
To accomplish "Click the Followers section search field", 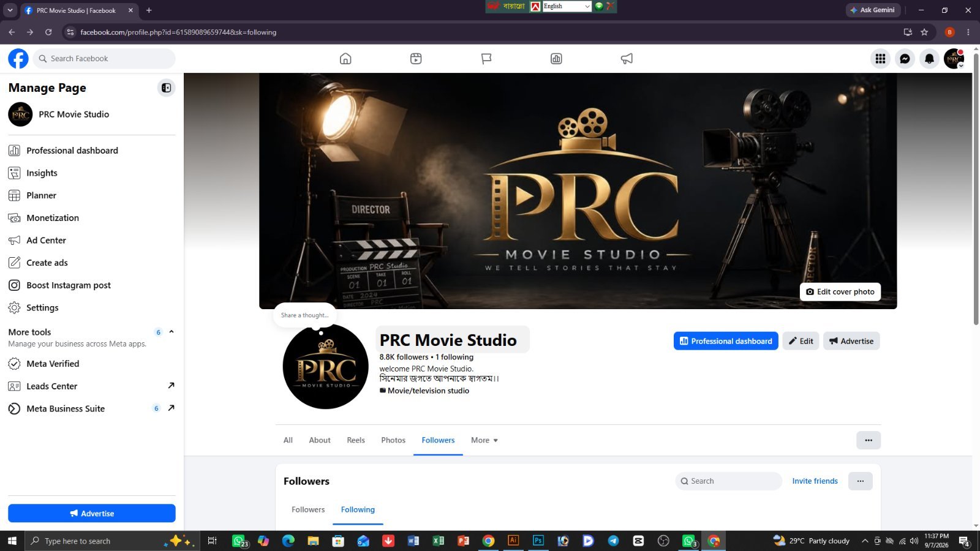I will 729,481.
